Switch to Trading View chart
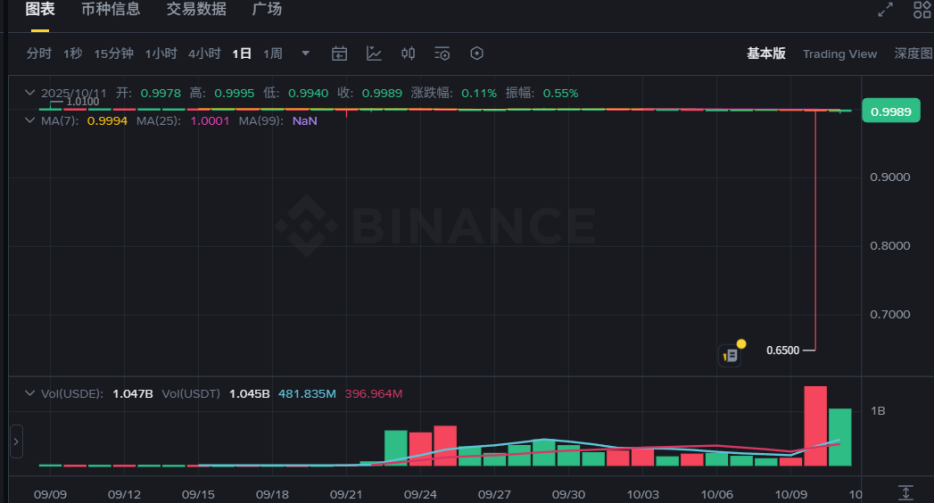 [x=839, y=54]
